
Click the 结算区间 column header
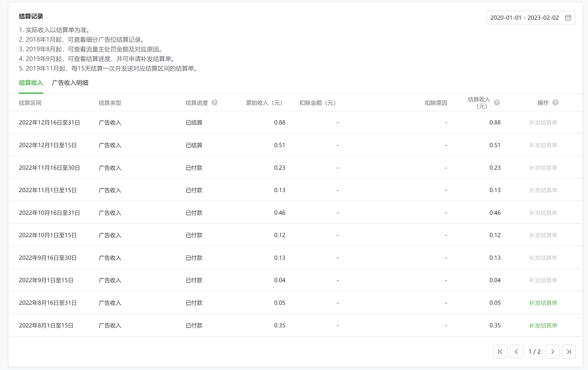30,103
